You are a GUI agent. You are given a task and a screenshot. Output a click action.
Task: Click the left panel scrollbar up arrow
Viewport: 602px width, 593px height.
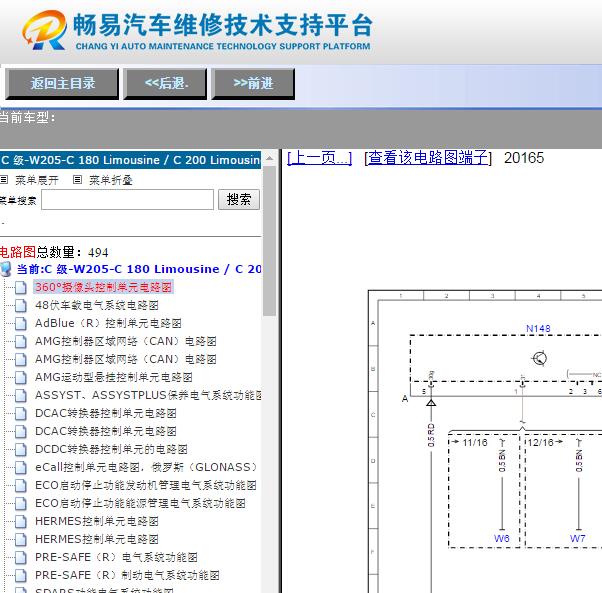click(x=270, y=158)
